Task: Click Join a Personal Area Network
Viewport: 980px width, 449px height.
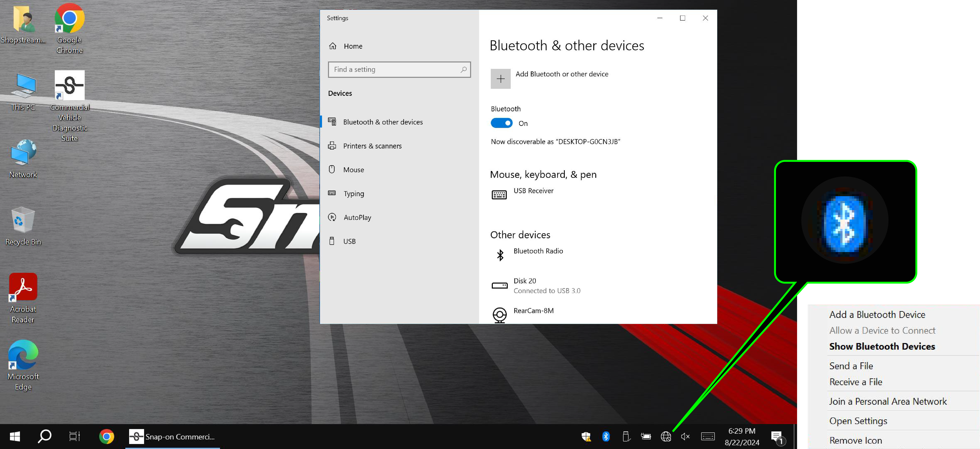Action: [x=888, y=401]
